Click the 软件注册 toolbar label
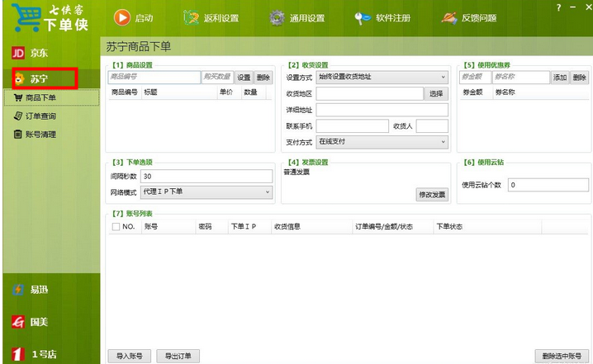The width and height of the screenshot is (593, 364). click(393, 18)
